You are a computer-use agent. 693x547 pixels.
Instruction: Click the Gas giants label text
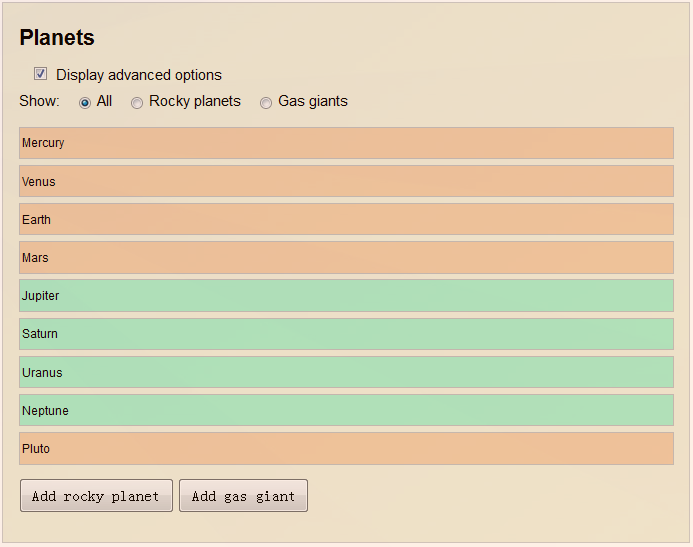(x=313, y=101)
